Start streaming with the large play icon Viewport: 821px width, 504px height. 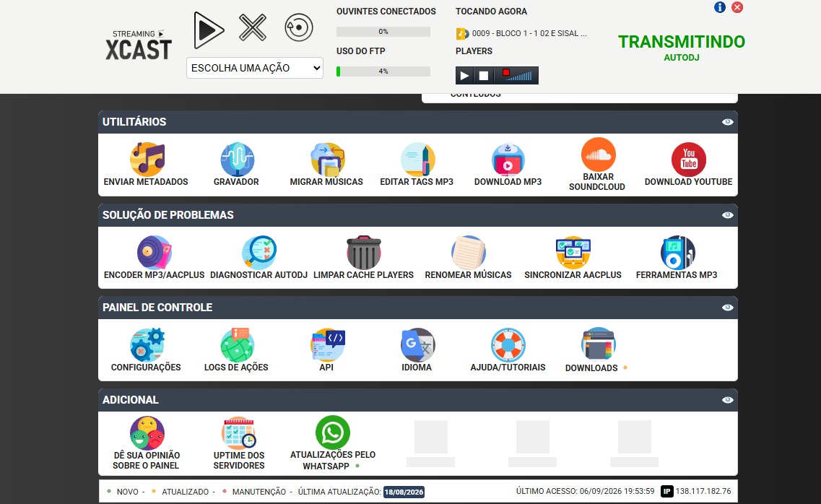point(209,30)
